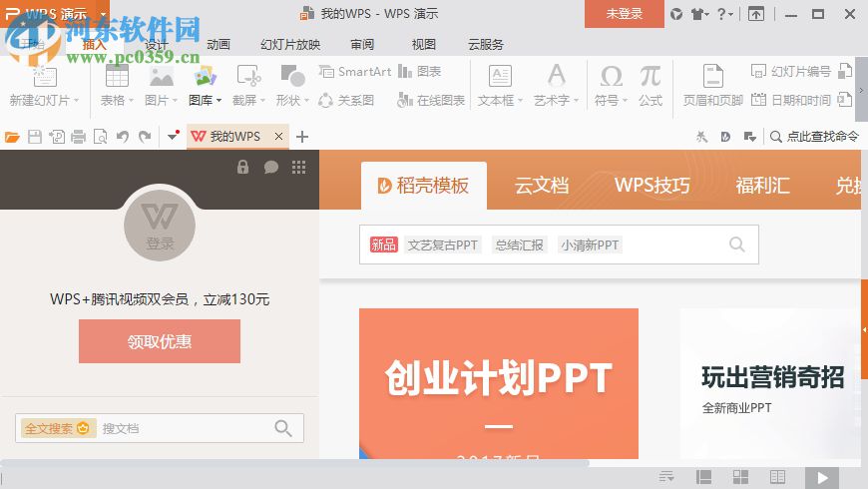This screenshot has width=868, height=489.
Task: Insert 日期和时间 date and time
Action: tap(791, 100)
